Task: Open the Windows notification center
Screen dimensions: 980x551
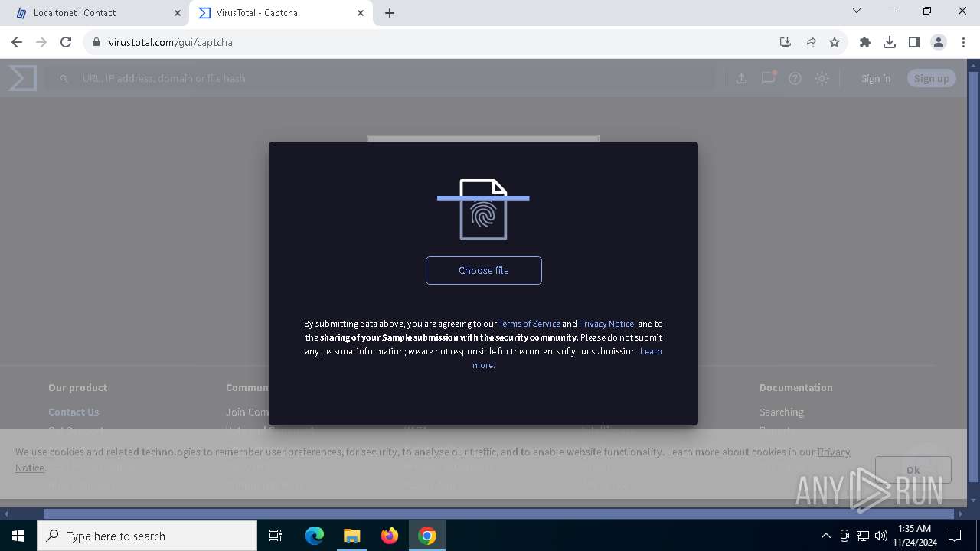Action: point(955,536)
